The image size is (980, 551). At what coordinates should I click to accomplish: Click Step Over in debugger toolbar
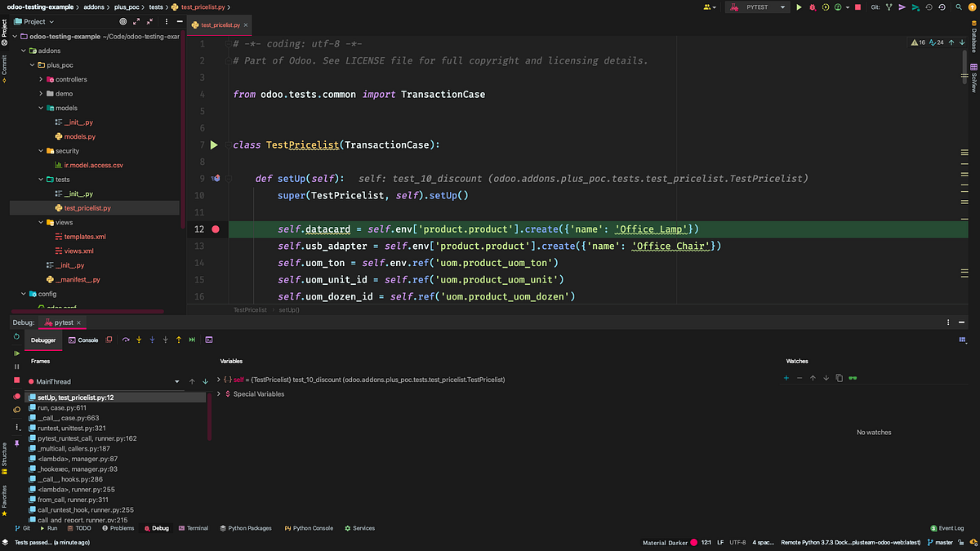(126, 340)
